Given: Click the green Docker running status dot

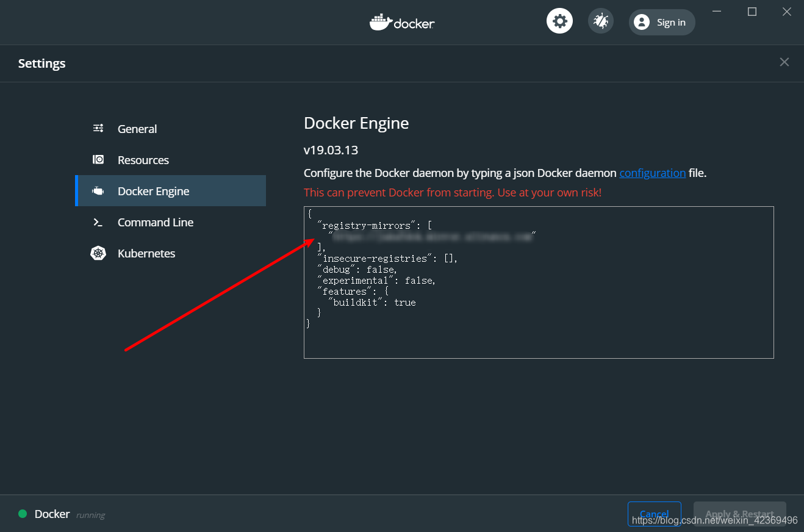Looking at the screenshot, I should pos(23,514).
